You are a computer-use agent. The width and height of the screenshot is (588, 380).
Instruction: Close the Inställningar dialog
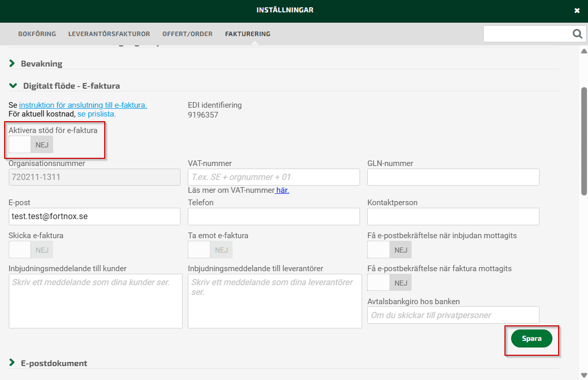pos(577,10)
